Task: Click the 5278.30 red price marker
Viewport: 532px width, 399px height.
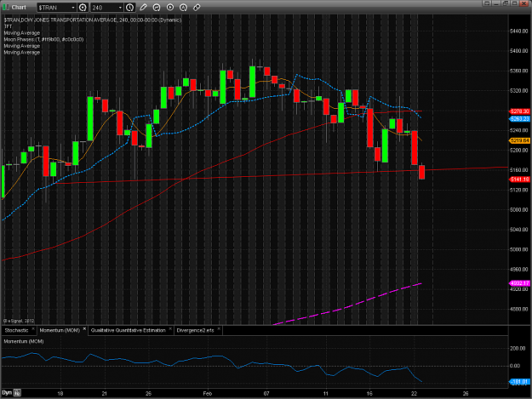Action: (x=519, y=111)
